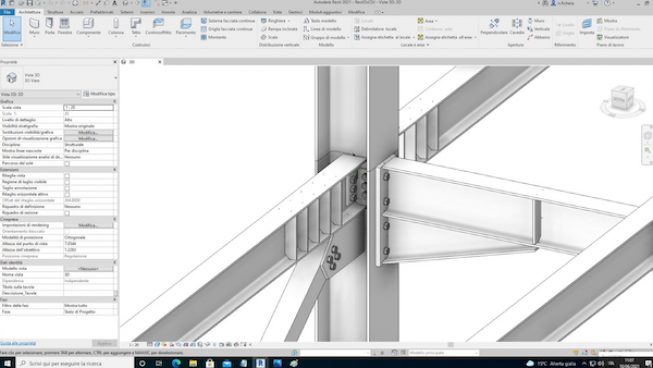Enable the Ritaglia vista checkbox
Viewport: 653px width, 368px height.
coord(67,176)
